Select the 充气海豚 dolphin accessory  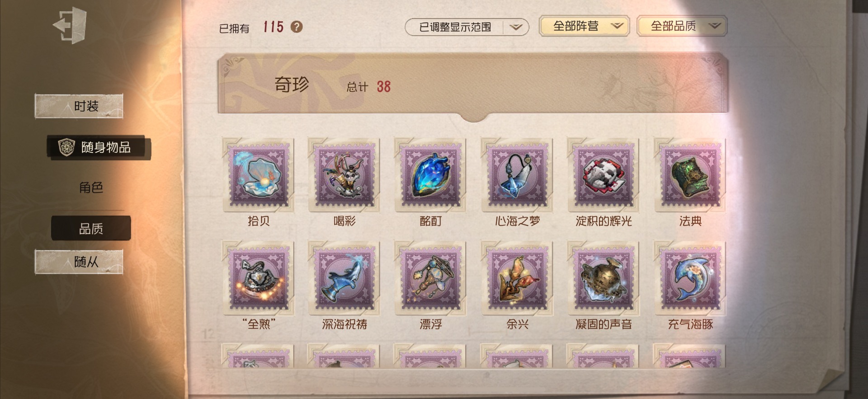(690, 278)
